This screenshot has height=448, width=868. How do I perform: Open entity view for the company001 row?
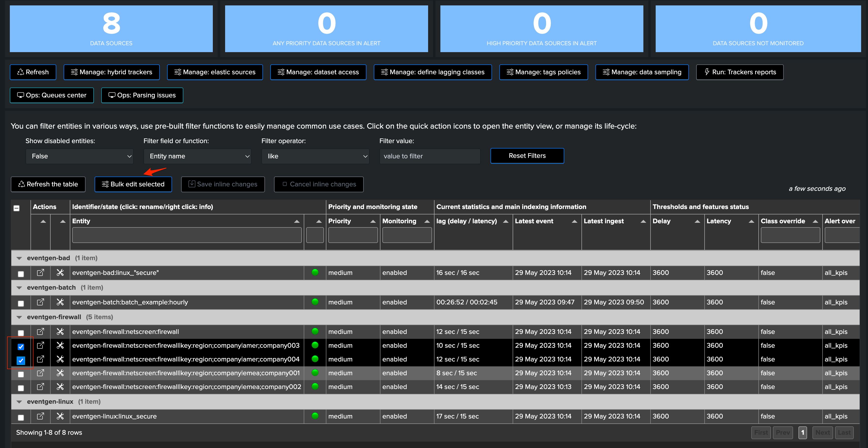[41, 373]
